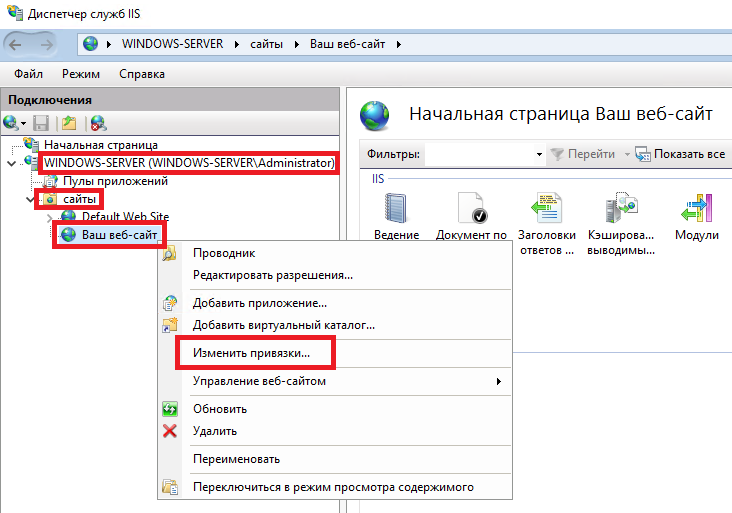This screenshot has width=732, height=513.
Task: Click the Forward navigation arrow
Action: tap(46, 45)
